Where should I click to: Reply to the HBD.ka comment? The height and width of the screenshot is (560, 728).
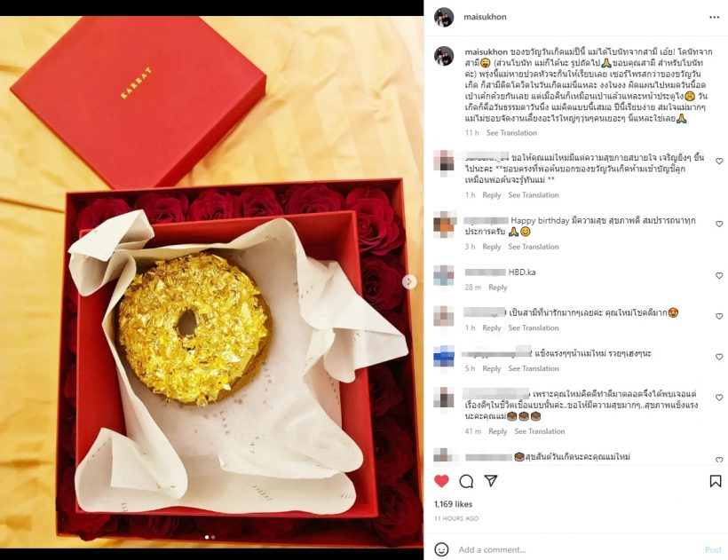(498, 288)
